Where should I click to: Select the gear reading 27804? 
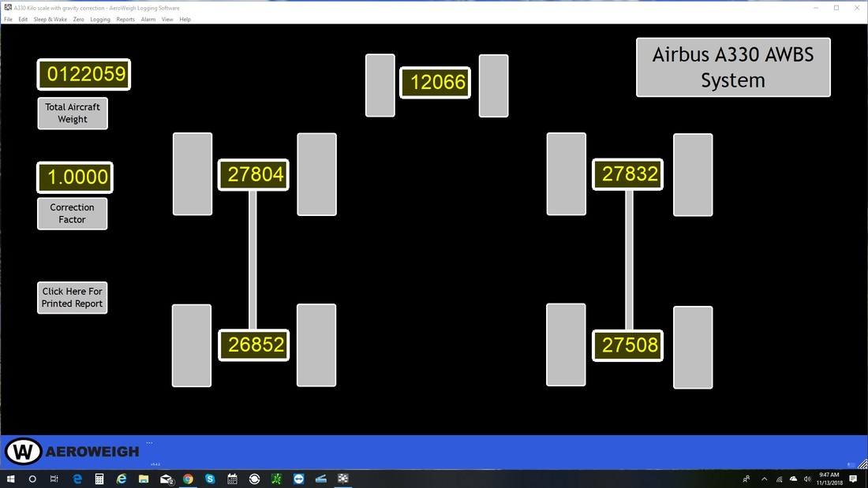pyautogui.click(x=253, y=175)
